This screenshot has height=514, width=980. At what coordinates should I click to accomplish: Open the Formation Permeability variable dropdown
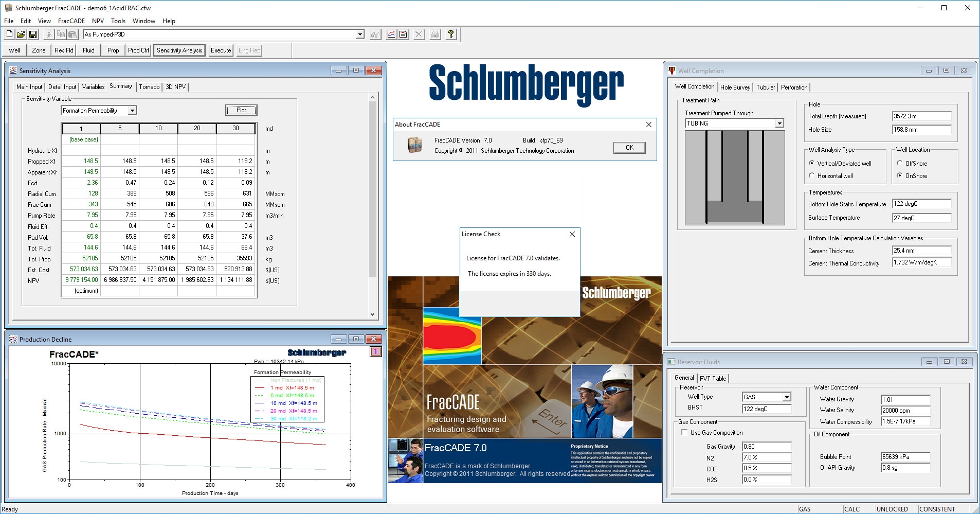click(132, 111)
